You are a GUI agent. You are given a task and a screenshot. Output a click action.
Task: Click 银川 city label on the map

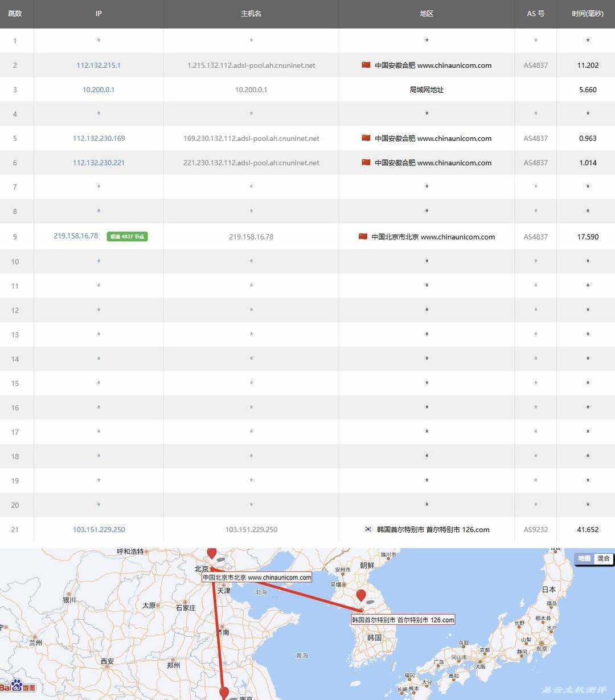click(69, 600)
